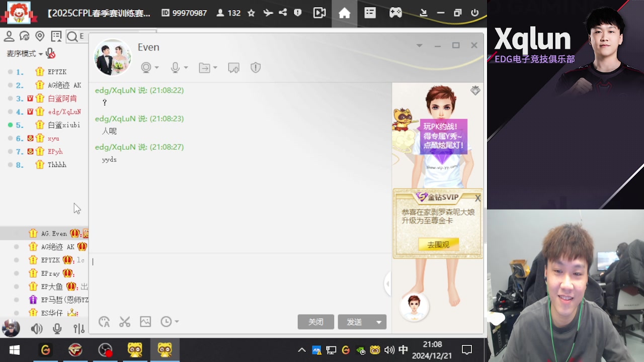Open the channel report shield icon
Viewport: 644px width, 362px height.
(x=298, y=13)
